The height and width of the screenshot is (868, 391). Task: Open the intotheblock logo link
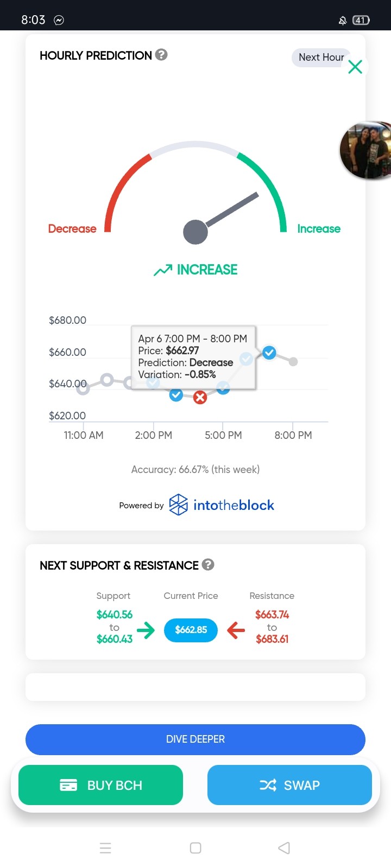[222, 505]
